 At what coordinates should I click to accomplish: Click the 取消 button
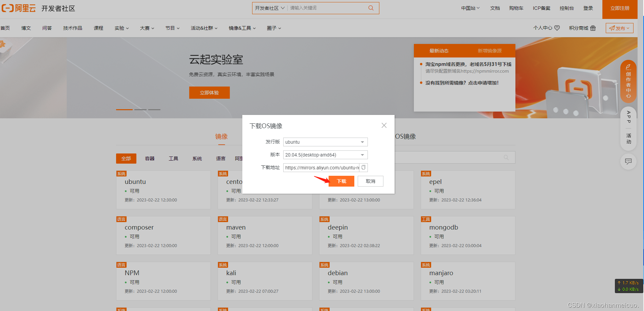(371, 181)
